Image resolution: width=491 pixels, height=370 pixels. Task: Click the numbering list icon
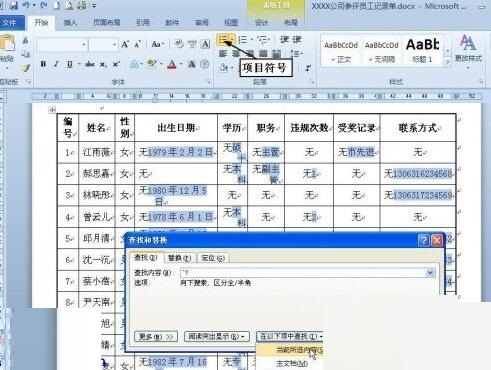[243, 40]
